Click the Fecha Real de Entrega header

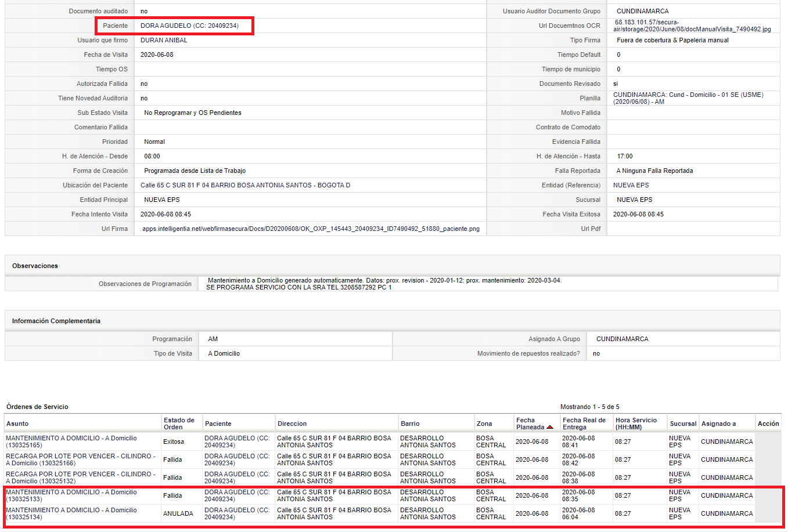pyautogui.click(x=584, y=424)
